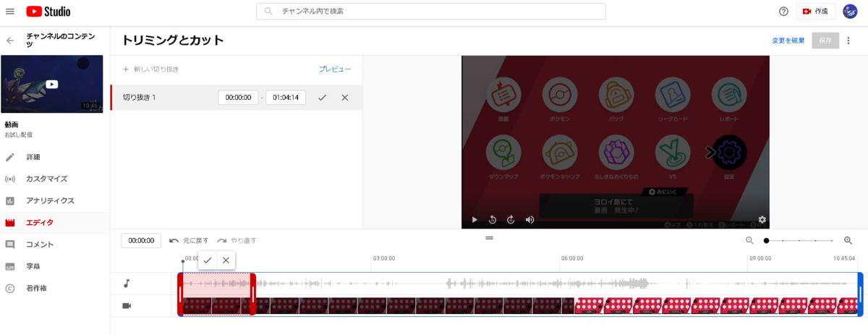Select エディタ in the sidebar

click(40, 223)
